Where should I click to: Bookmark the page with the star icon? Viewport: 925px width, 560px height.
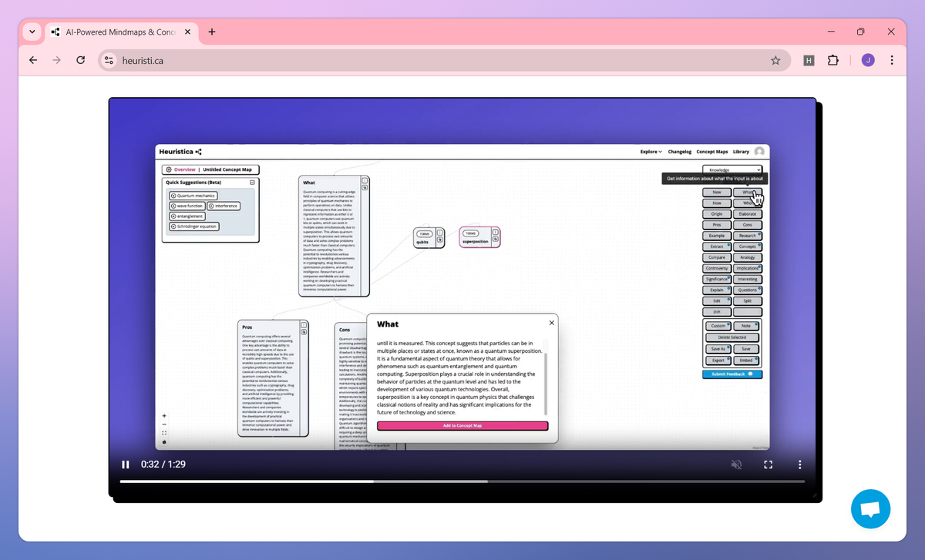776,60
